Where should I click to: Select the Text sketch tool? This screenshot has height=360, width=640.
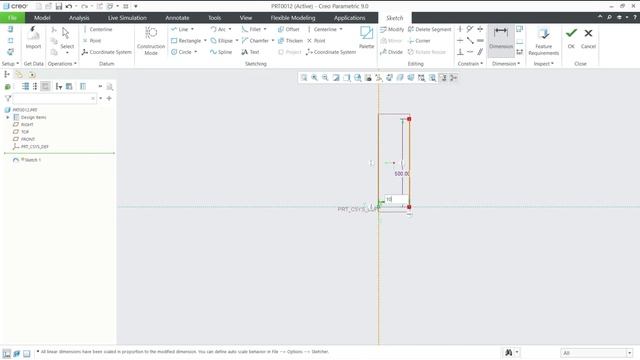coord(250,52)
